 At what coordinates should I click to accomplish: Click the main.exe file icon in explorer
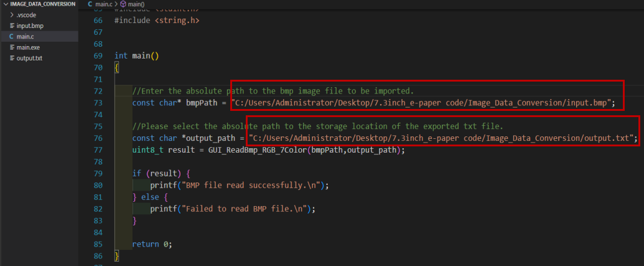click(x=12, y=47)
